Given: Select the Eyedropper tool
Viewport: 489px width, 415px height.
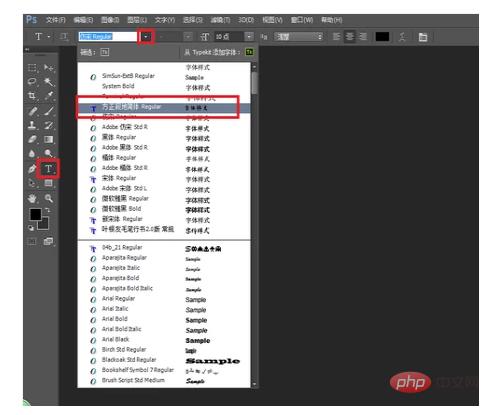Looking at the screenshot, I should [49, 96].
